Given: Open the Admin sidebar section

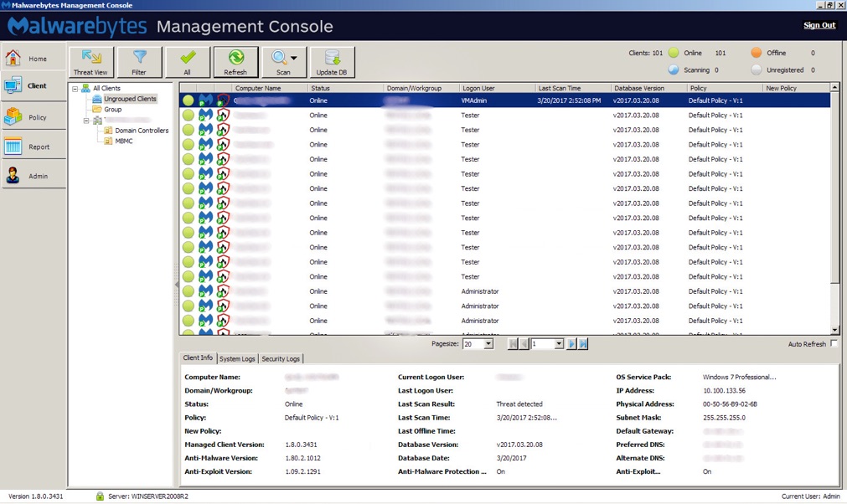Looking at the screenshot, I should point(34,176).
